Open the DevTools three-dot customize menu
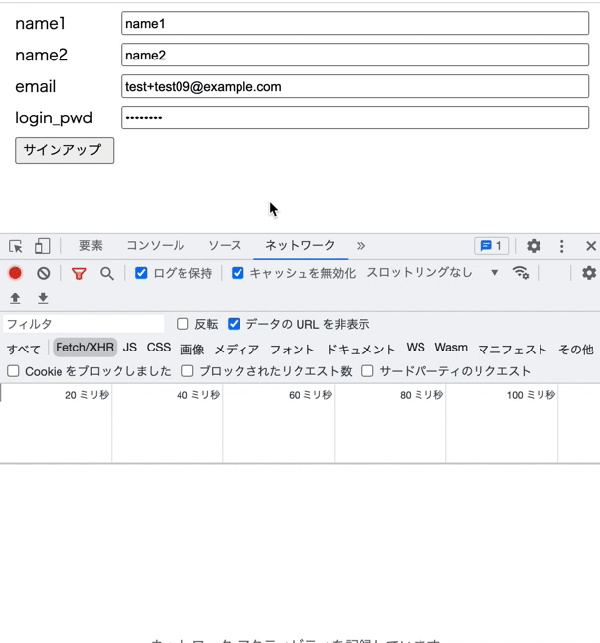Screen dimensions: 600x643 (x=561, y=246)
